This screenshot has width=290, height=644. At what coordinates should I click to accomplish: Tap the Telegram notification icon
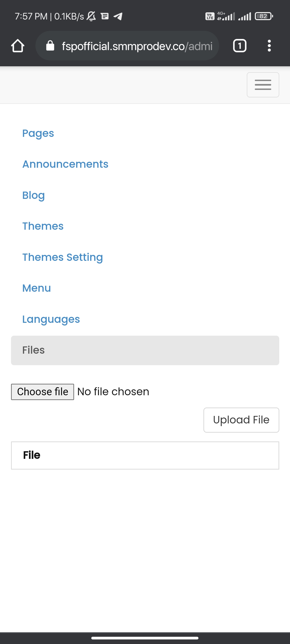118,16
